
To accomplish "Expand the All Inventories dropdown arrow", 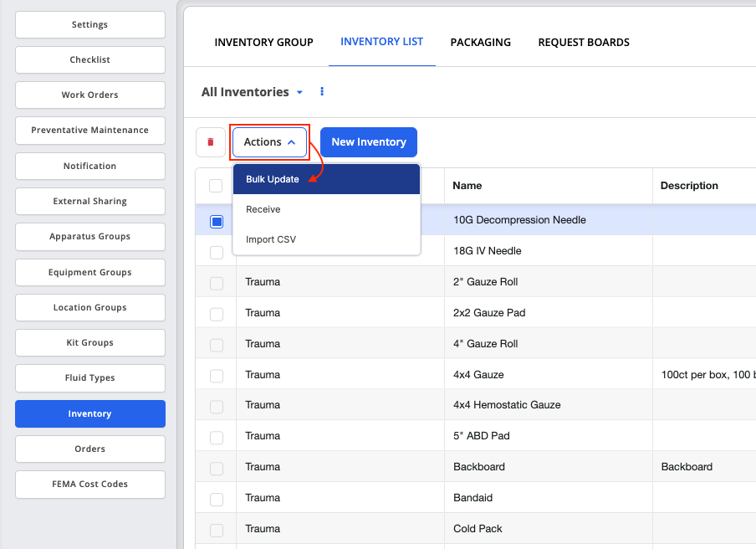I will point(299,92).
